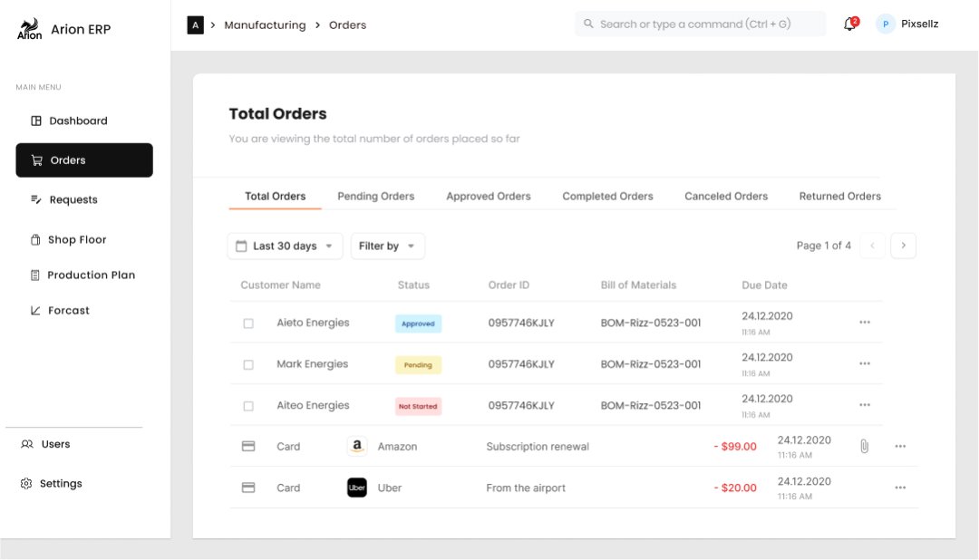Click the black A breadcrumb icon

pyautogui.click(x=196, y=25)
